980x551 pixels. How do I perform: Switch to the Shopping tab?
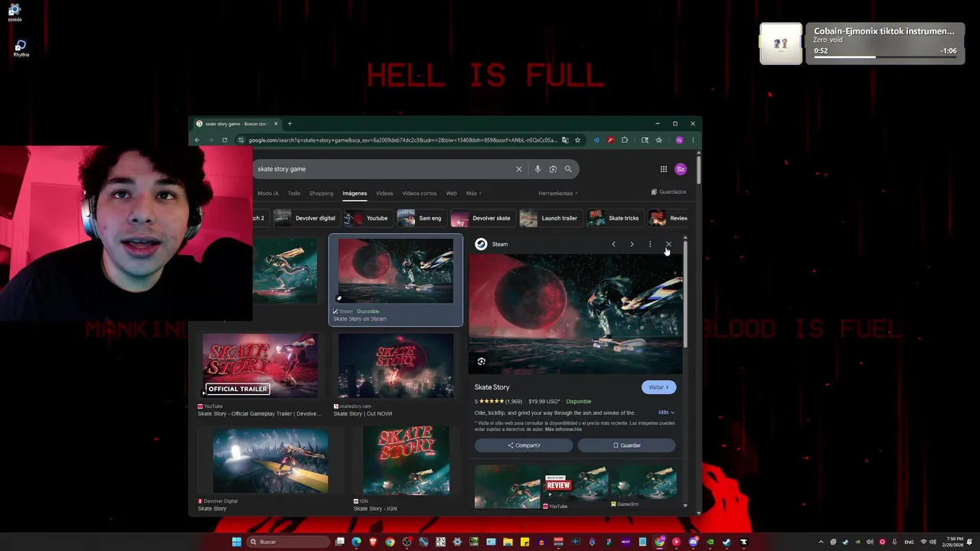tap(321, 194)
